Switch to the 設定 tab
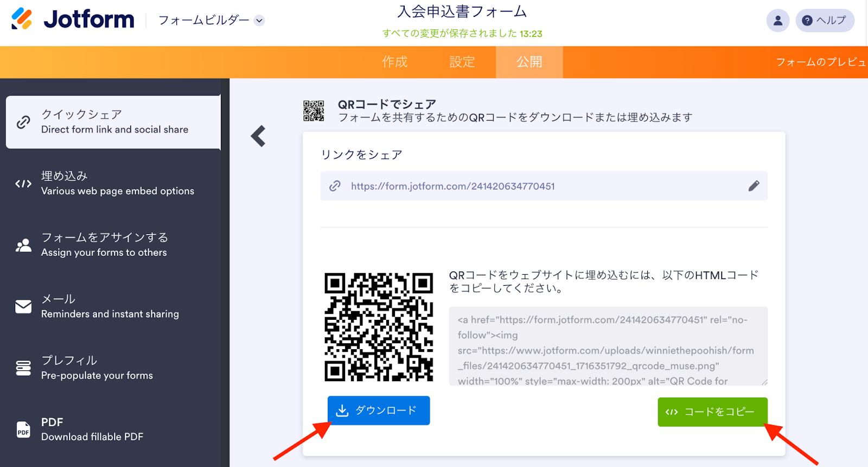 click(x=462, y=62)
